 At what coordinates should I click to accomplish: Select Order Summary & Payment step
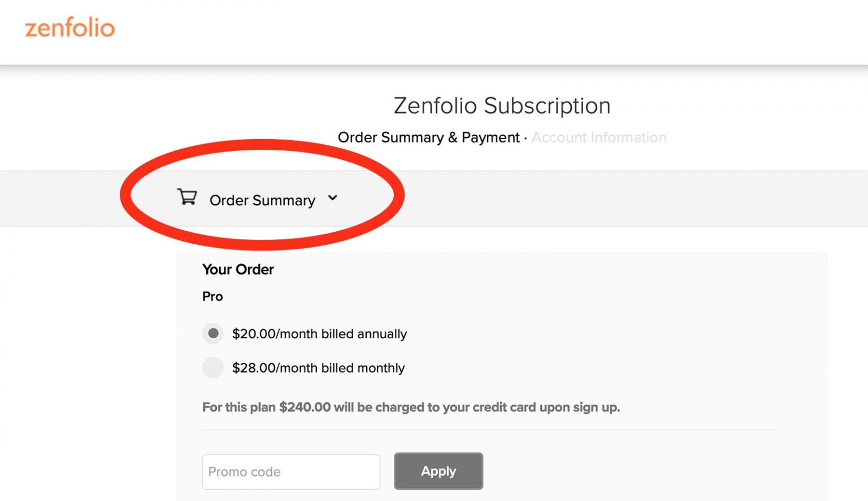point(429,137)
